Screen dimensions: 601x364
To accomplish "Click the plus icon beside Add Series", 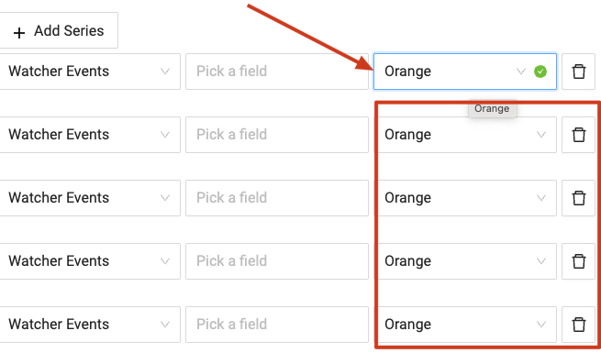I will click(x=18, y=33).
